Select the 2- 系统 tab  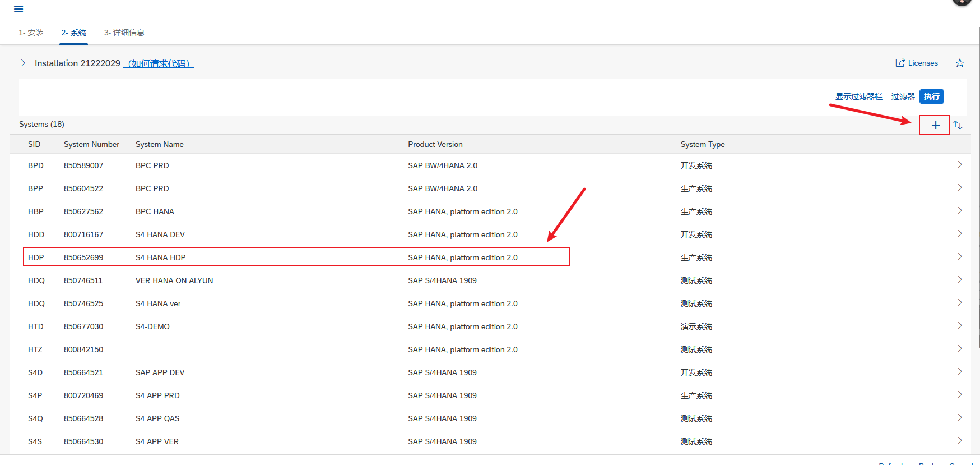click(x=73, y=33)
